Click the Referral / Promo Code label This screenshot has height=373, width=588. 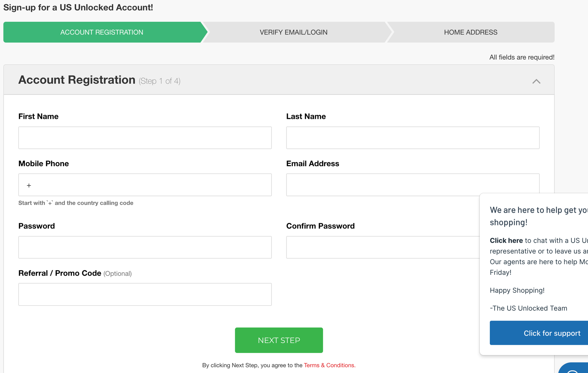pos(60,273)
